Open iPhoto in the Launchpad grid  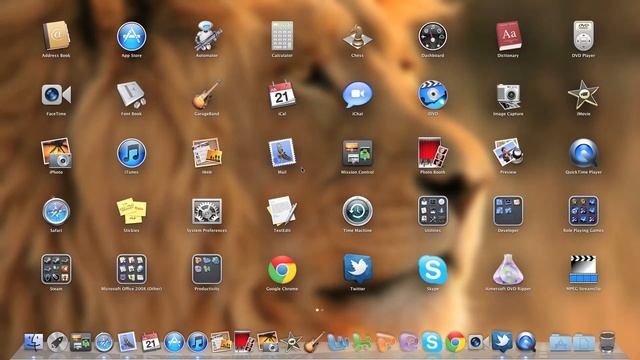tap(56, 153)
